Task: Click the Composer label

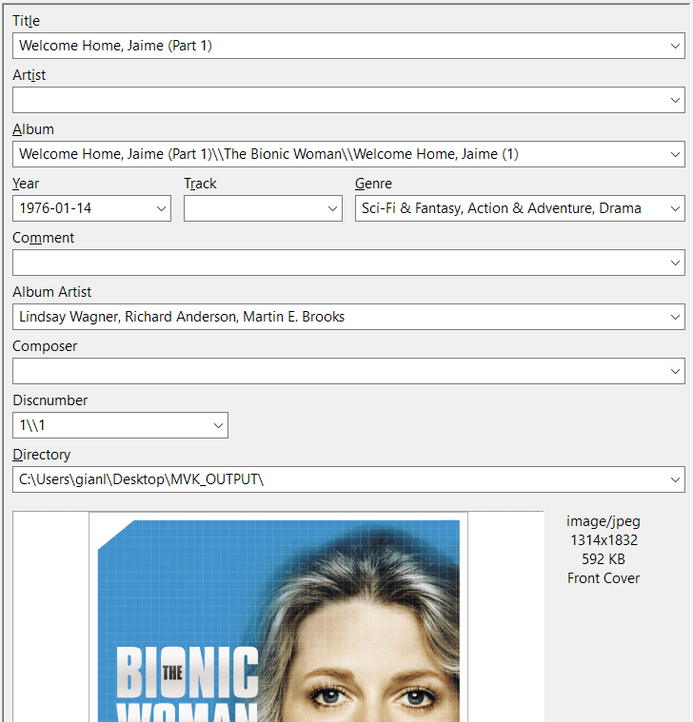Action: tap(45, 346)
